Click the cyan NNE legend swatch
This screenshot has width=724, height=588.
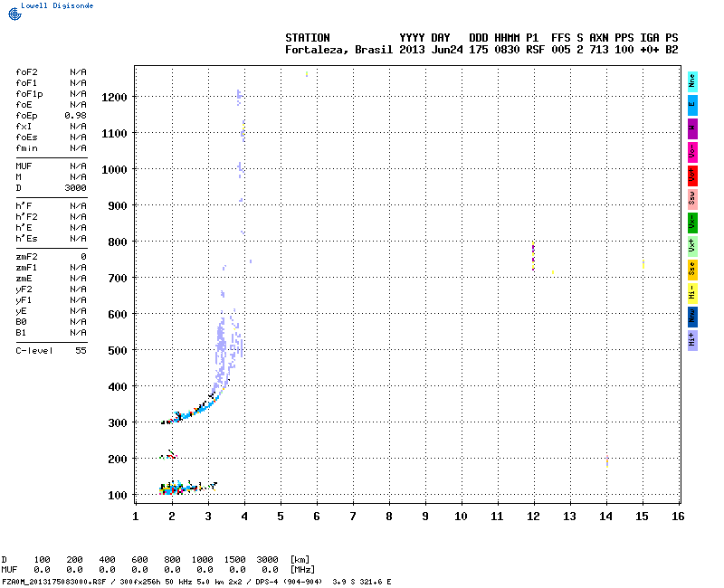tap(692, 81)
